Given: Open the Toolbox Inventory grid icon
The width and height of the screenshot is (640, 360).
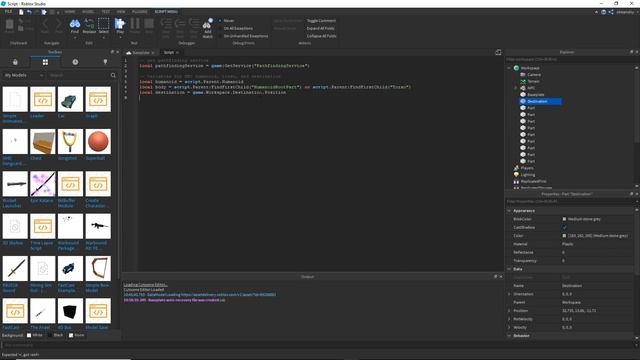Looking at the screenshot, I should click(45, 62).
